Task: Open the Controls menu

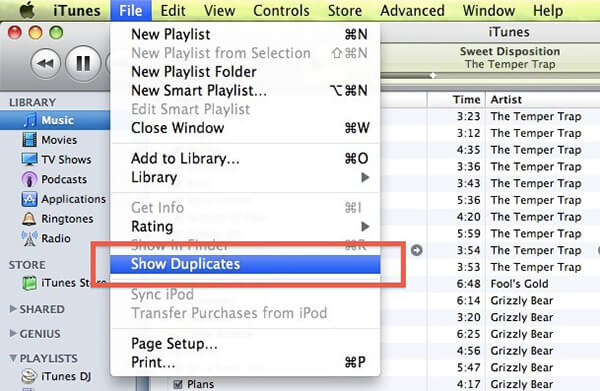Action: tap(281, 10)
